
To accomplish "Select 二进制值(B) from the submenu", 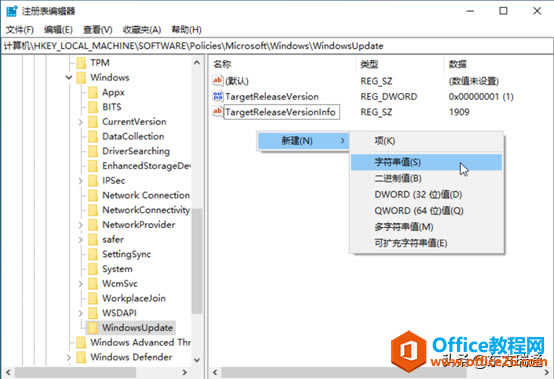I will point(426,178).
